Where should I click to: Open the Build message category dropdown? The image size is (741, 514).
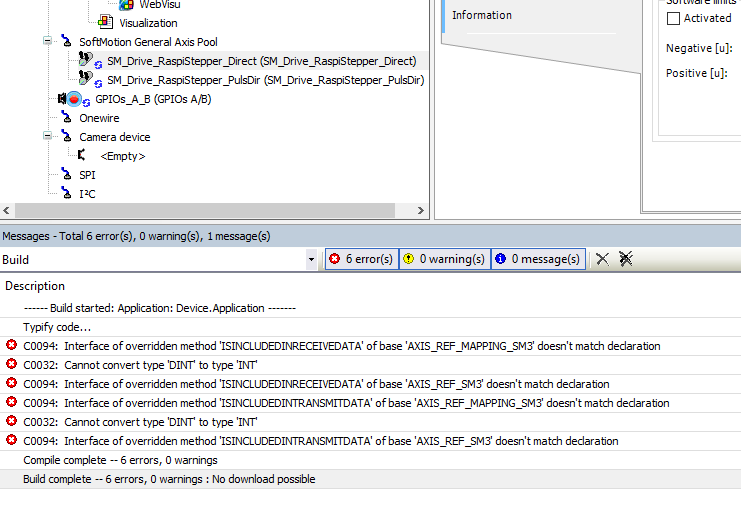[x=311, y=259]
